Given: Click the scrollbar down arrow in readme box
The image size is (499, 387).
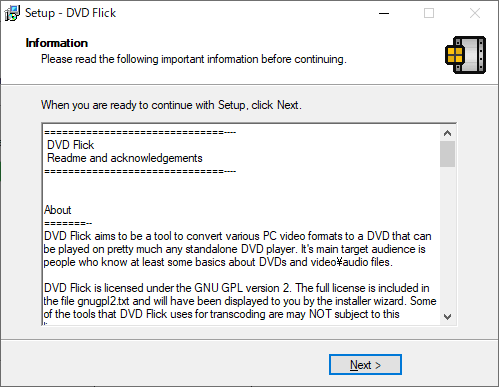Looking at the screenshot, I should click(447, 316).
